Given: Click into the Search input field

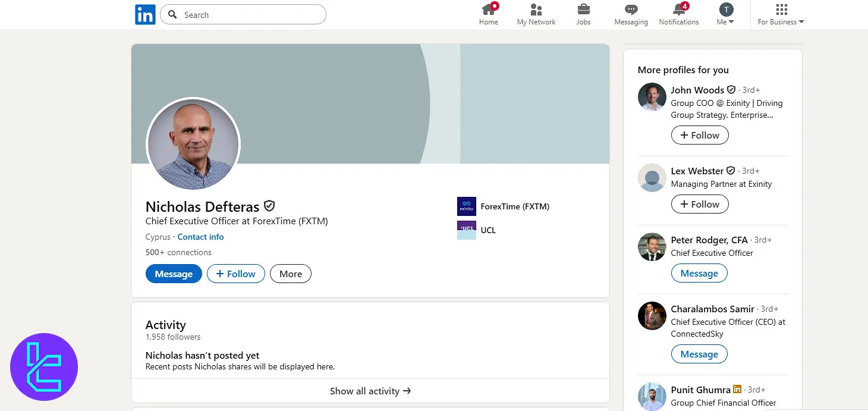Looking at the screenshot, I should tap(250, 15).
